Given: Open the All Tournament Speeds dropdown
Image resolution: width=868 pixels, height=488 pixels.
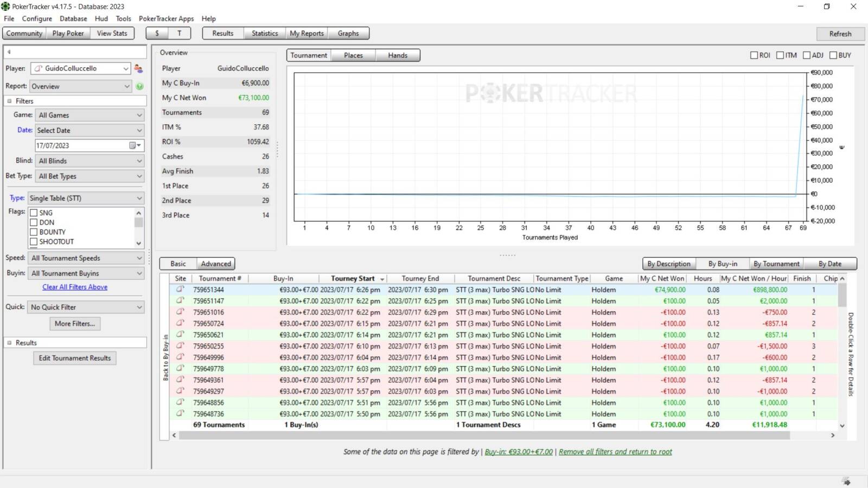Looking at the screenshot, I should pyautogui.click(x=86, y=258).
